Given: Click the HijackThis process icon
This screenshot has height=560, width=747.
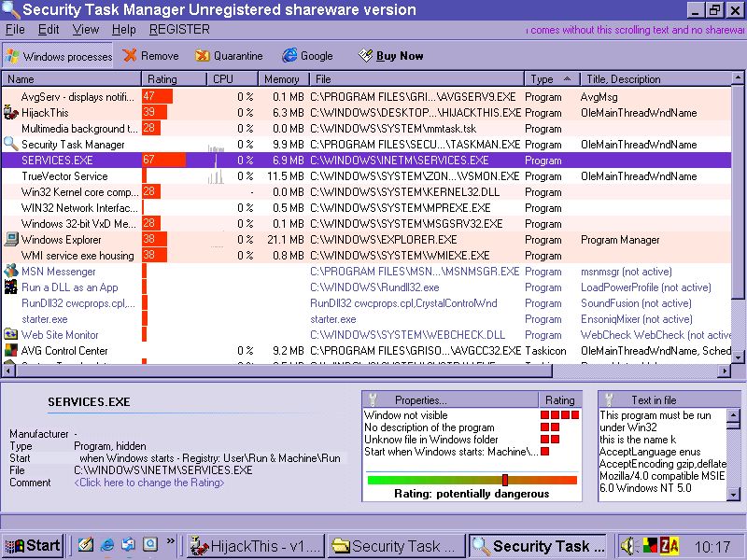Looking at the screenshot, I should 10,113.
